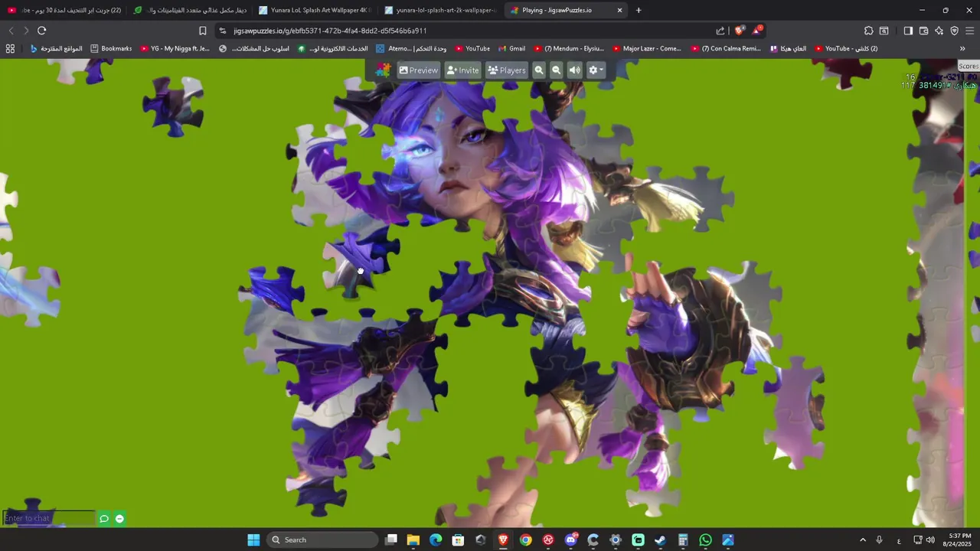The height and width of the screenshot is (551, 980).
Task: Switch to the first YouTube tab
Action: click(64, 10)
